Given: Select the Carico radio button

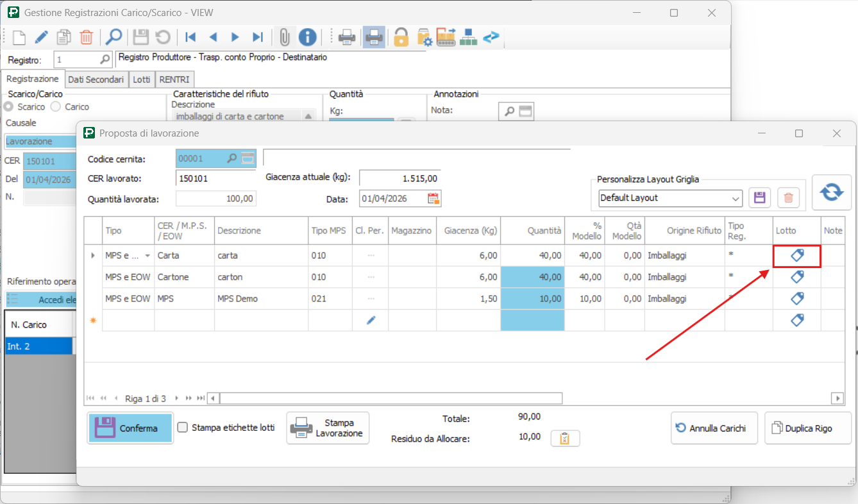Looking at the screenshot, I should point(56,106).
